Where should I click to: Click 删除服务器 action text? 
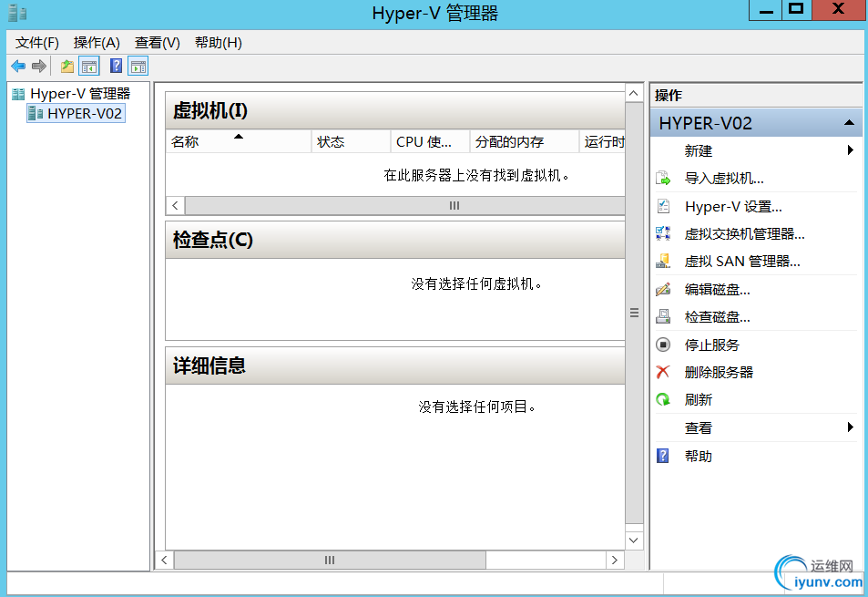tap(719, 372)
